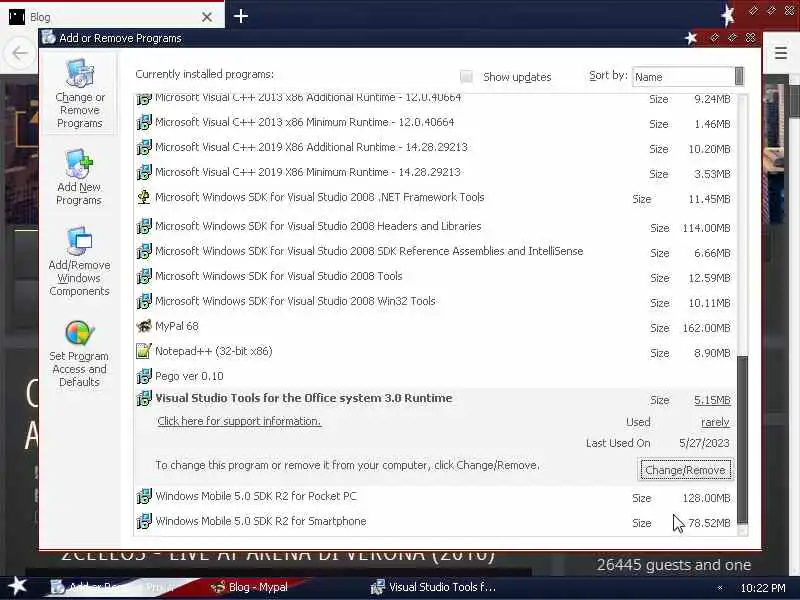800x600 pixels.
Task: Open Set Program Access and Defaults
Action: click(79, 354)
